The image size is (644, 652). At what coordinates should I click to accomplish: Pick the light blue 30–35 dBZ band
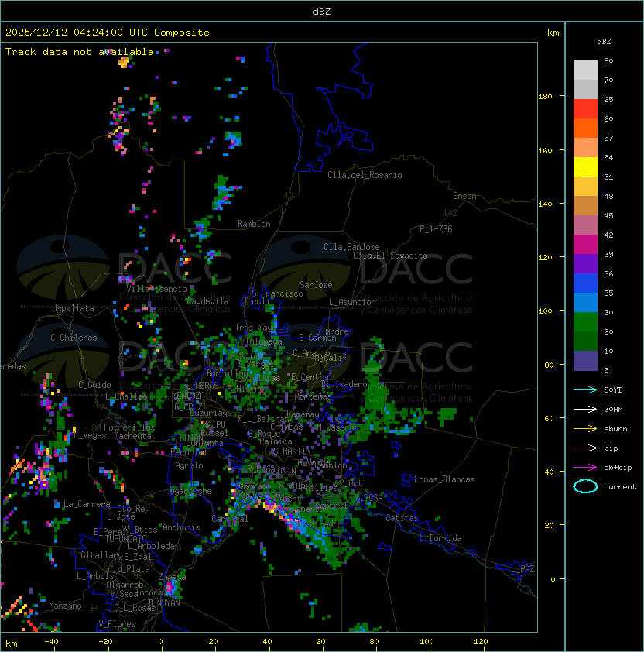tap(585, 302)
